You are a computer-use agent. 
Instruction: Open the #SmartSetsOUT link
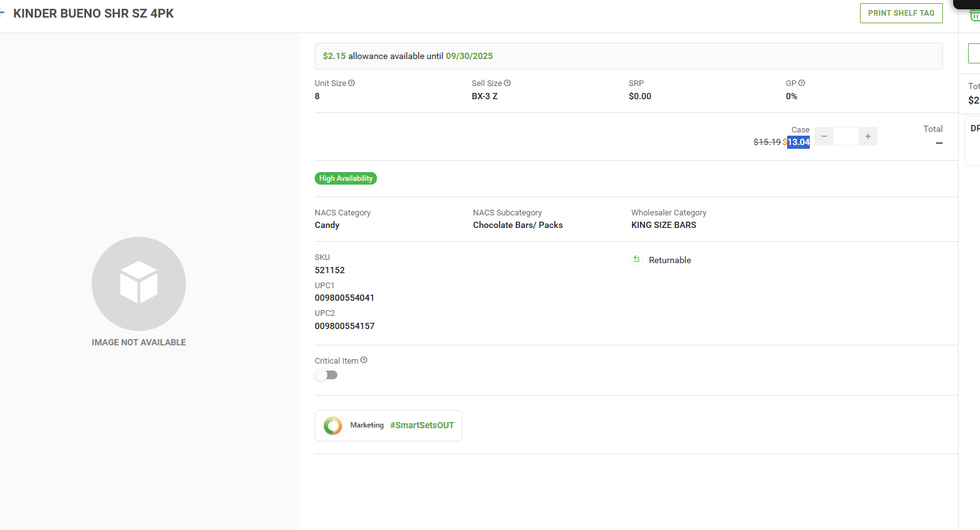point(422,425)
